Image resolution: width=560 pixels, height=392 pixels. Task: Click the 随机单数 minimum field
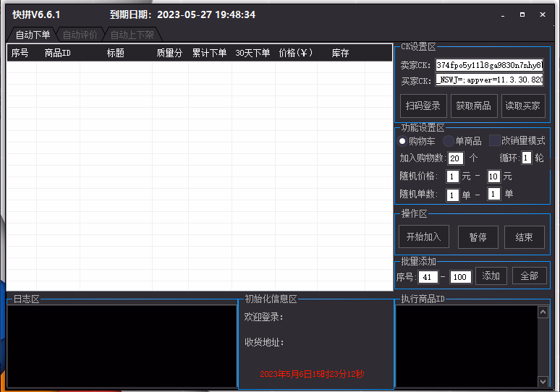coord(452,195)
